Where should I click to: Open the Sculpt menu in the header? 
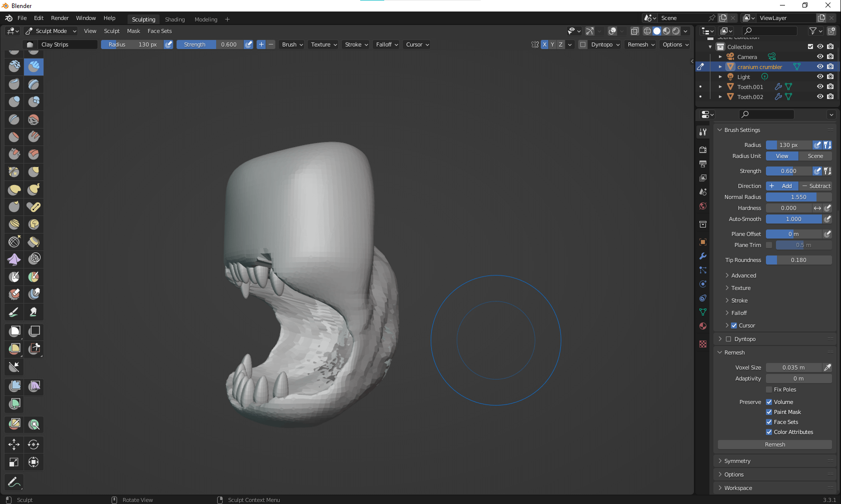(111, 31)
